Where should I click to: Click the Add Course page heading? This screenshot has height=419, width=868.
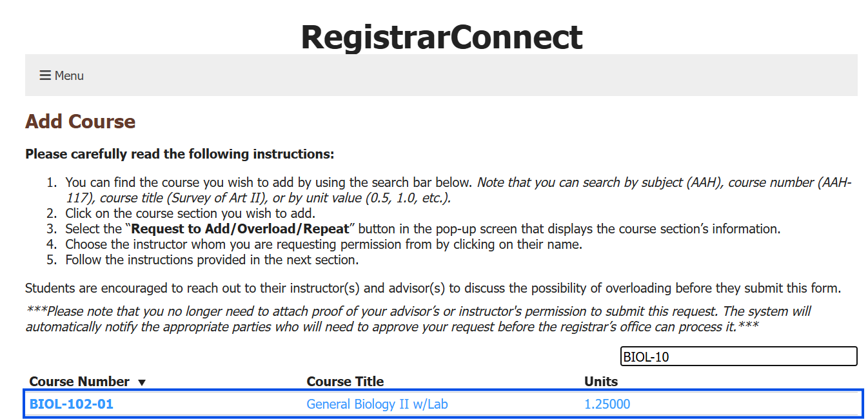(x=80, y=122)
